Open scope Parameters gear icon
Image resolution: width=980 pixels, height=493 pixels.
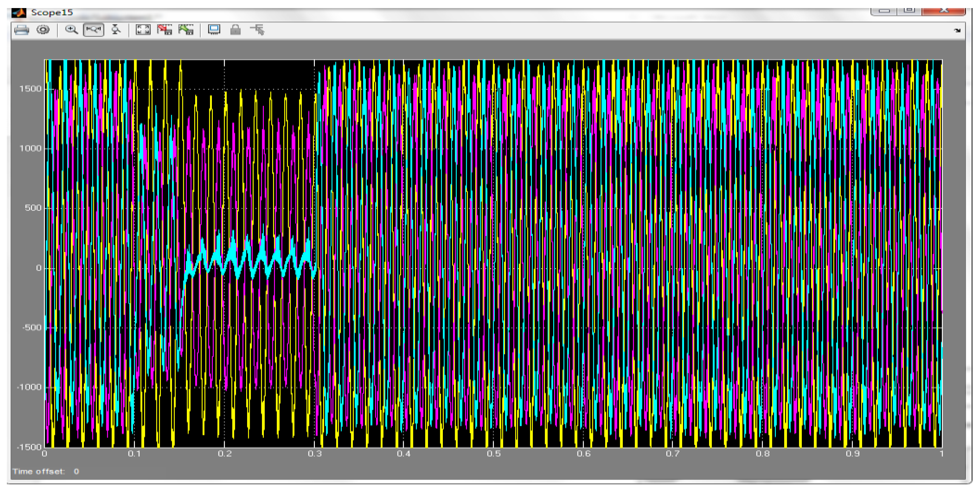(x=43, y=30)
